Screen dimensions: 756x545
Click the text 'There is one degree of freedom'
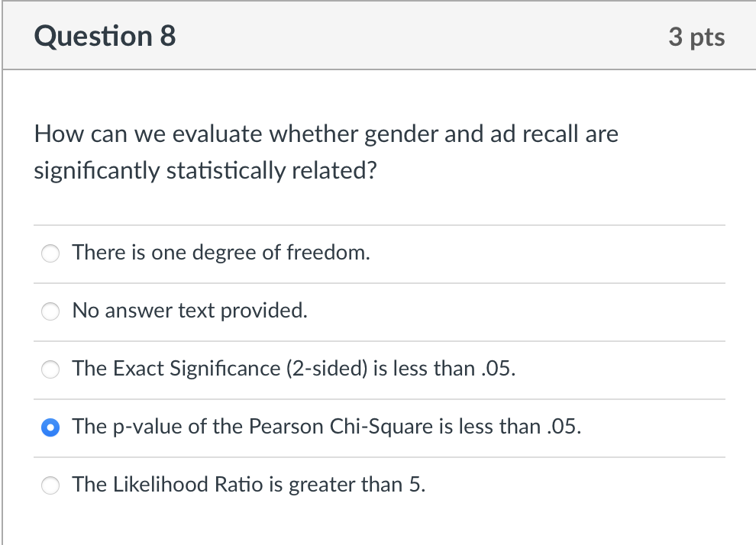(220, 253)
